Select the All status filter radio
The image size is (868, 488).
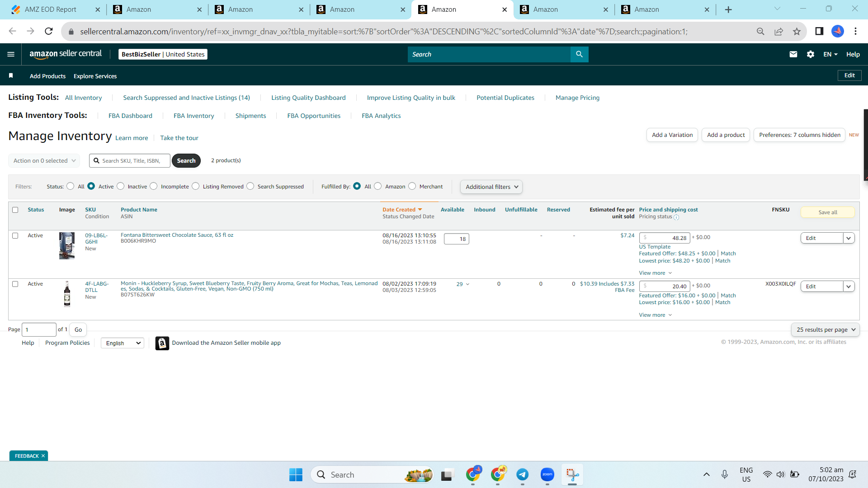coord(70,186)
